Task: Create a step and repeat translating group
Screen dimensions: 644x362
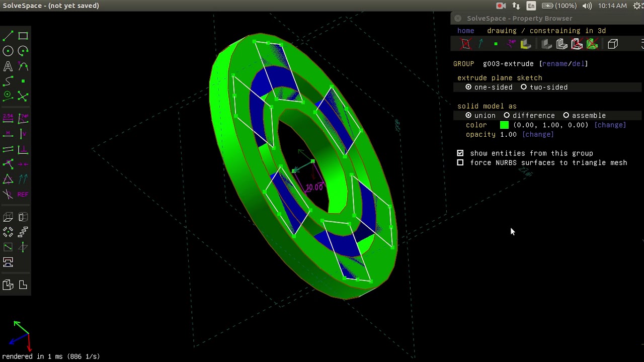Action: click(23, 232)
